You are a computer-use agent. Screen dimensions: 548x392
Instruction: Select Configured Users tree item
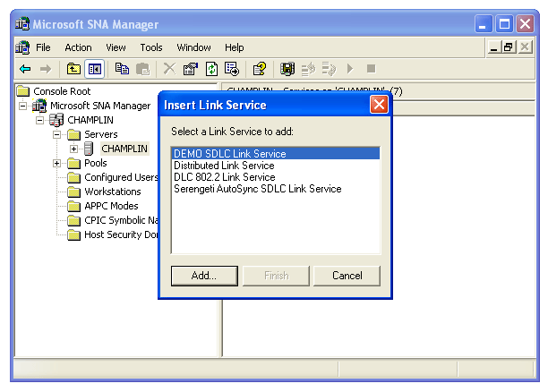point(121,177)
